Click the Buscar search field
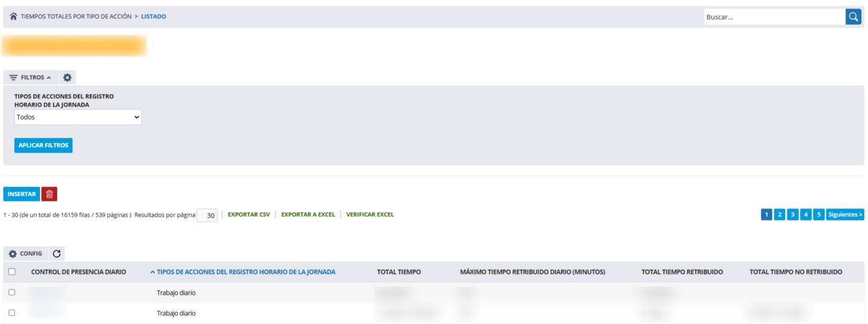 pos(775,17)
